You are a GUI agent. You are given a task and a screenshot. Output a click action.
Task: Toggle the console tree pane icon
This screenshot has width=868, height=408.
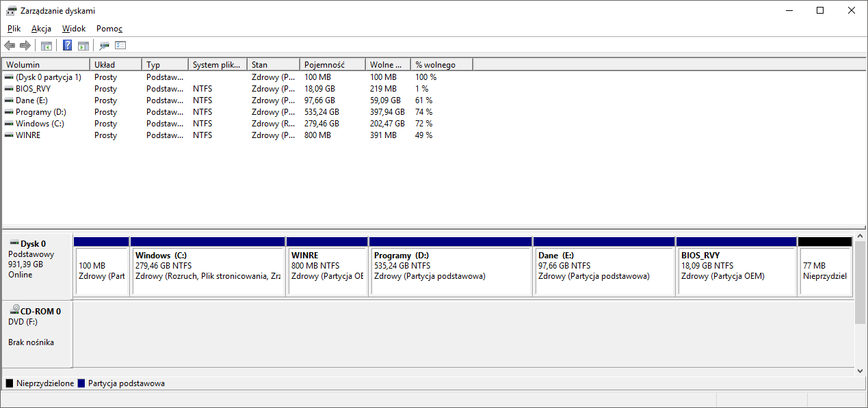click(47, 46)
